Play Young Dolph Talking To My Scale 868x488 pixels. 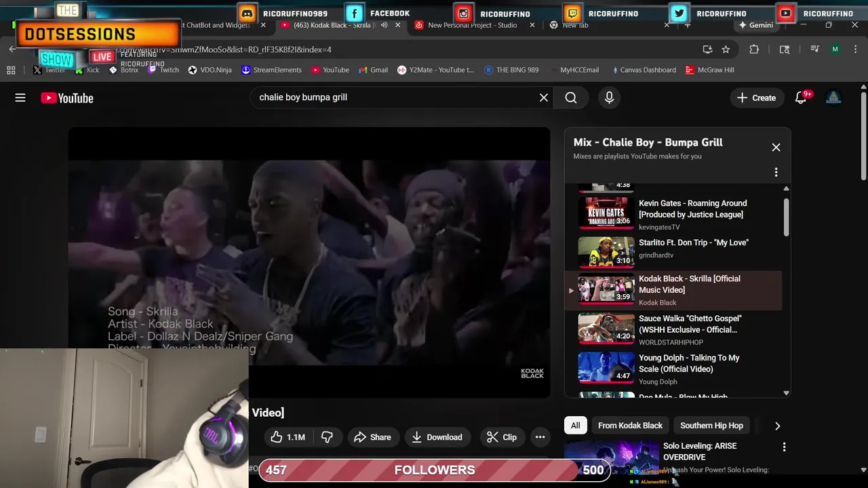673,369
